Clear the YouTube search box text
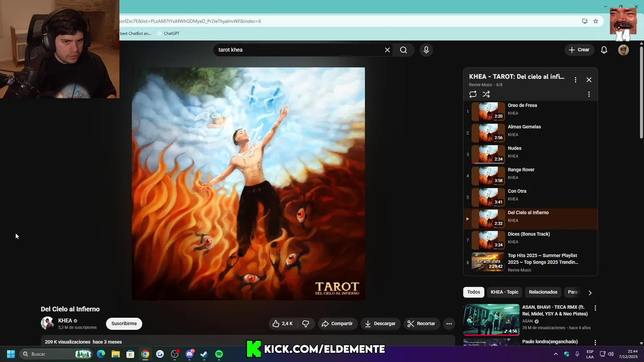This screenshot has height=362, width=644. point(387,50)
